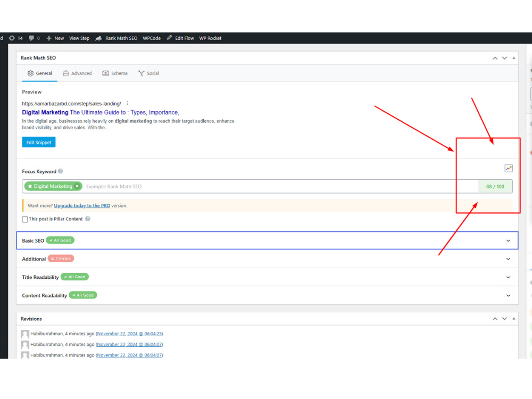Click Edit Flow in the admin bar
Image resolution: width=532 pixels, height=399 pixels.
pyautogui.click(x=180, y=38)
